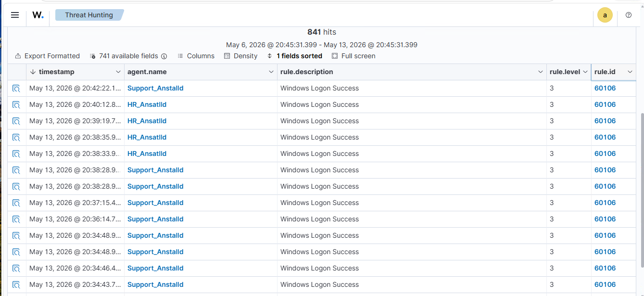This screenshot has height=296, width=644.
Task: Open the Threat Hunting breadcrumb tab
Action: [89, 15]
